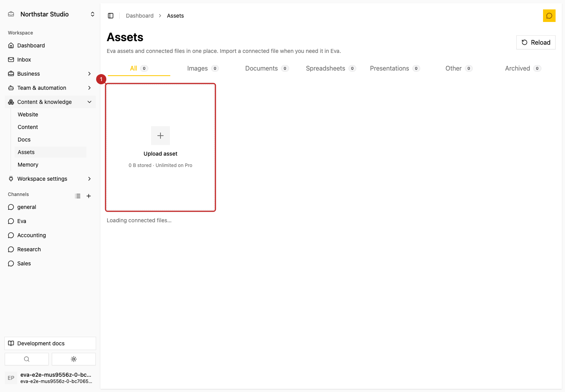
Task: Open the general channel
Action: 50,207
